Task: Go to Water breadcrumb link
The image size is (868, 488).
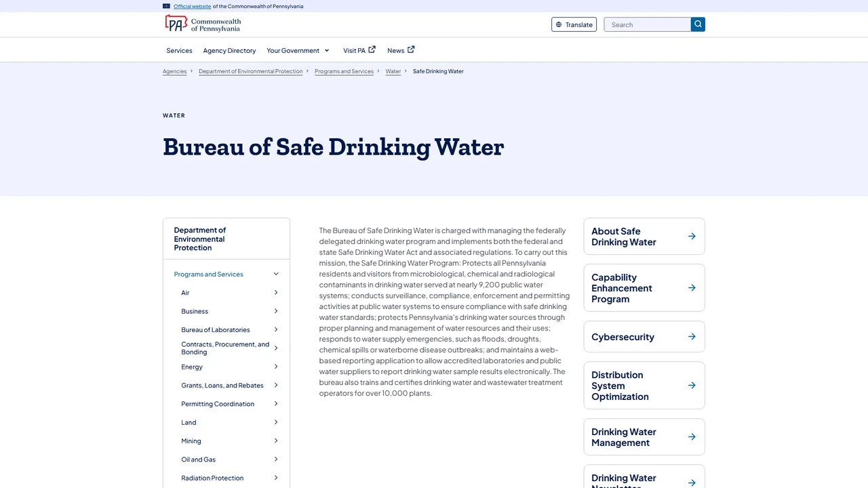Action: click(393, 71)
